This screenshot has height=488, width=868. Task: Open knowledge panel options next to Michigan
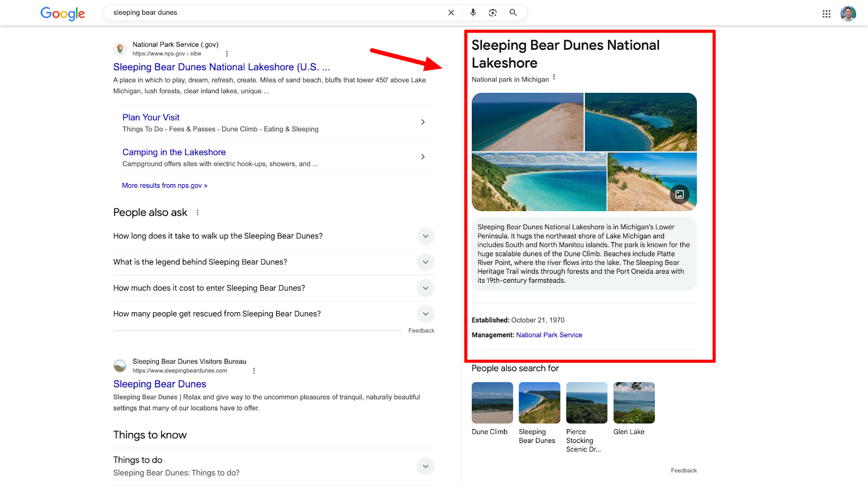[x=554, y=78]
